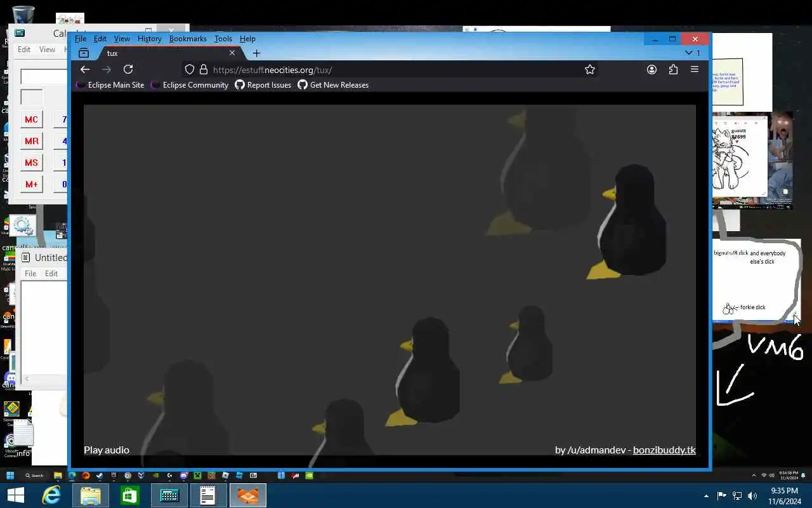Screen dimensions: 812x508
Task: Open the Steam icon on inner small taskbar
Action: pos(100,476)
